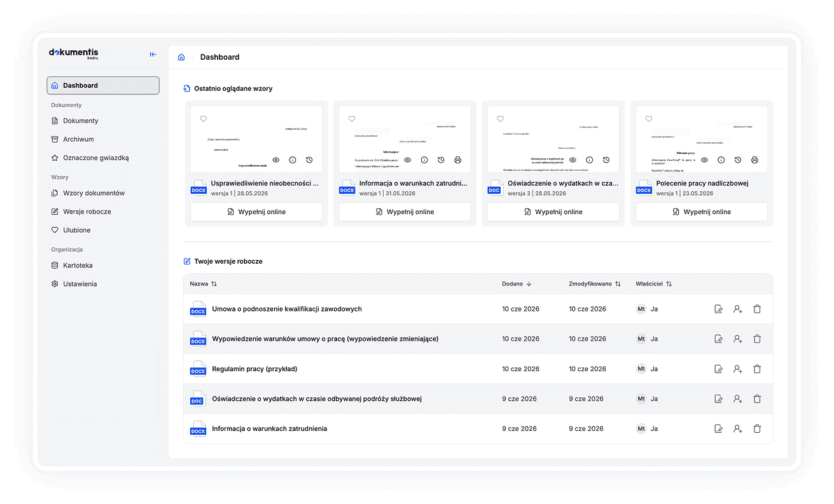
Task: Show info for Oświadczenie o wydatkach card
Action: tap(590, 160)
